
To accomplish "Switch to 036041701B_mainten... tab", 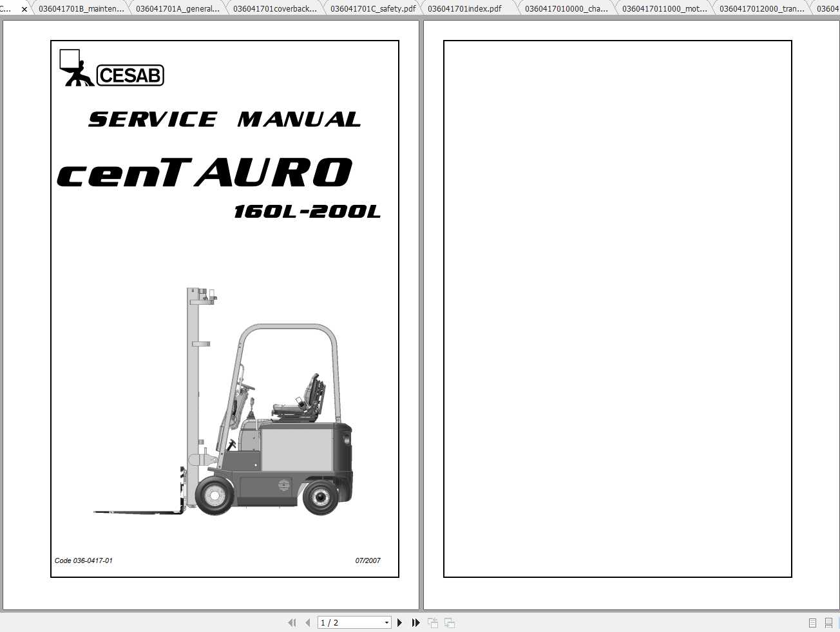I will click(x=81, y=8).
